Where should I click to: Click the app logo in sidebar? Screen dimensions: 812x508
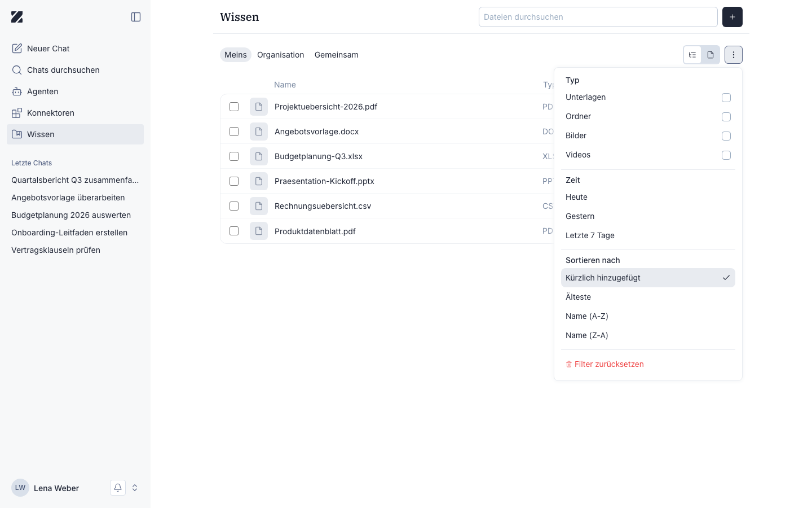(x=17, y=17)
